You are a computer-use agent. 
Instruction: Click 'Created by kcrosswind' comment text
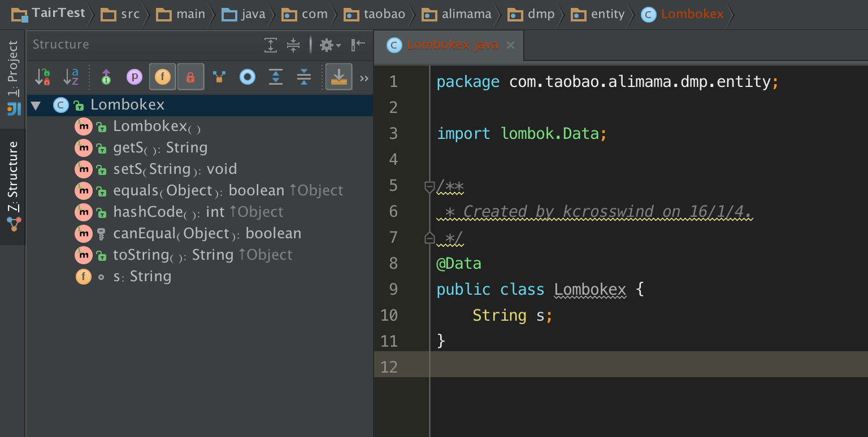[x=607, y=211]
